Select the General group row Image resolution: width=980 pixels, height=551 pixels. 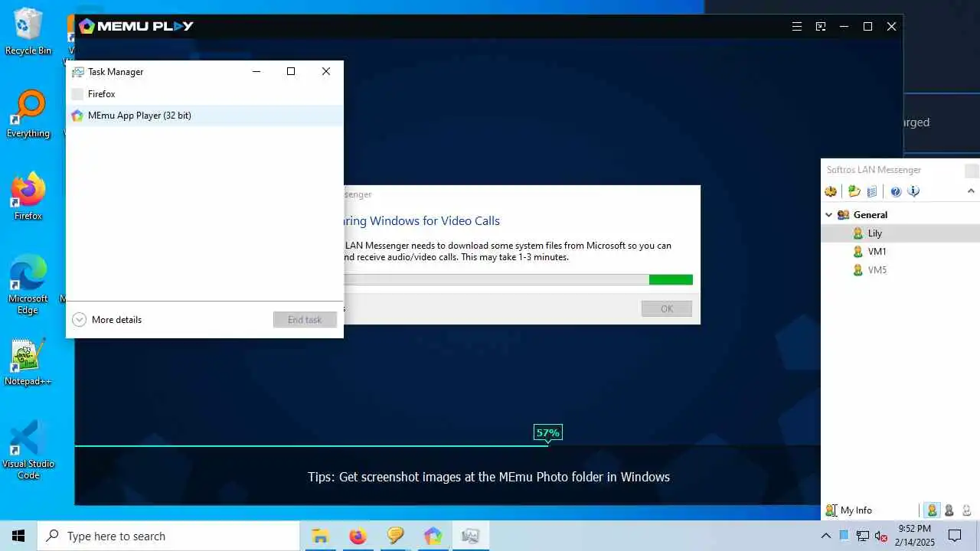[x=900, y=215]
